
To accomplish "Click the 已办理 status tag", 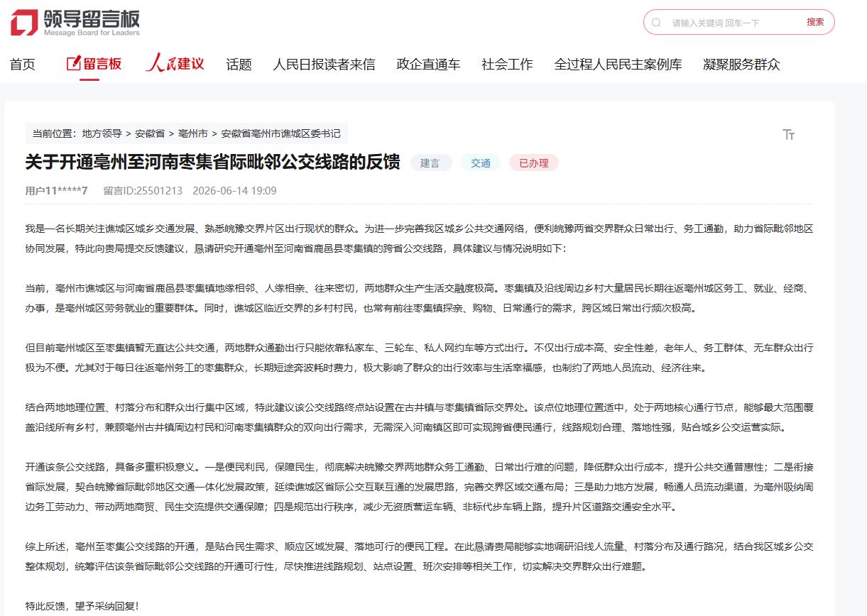I will pos(534,163).
